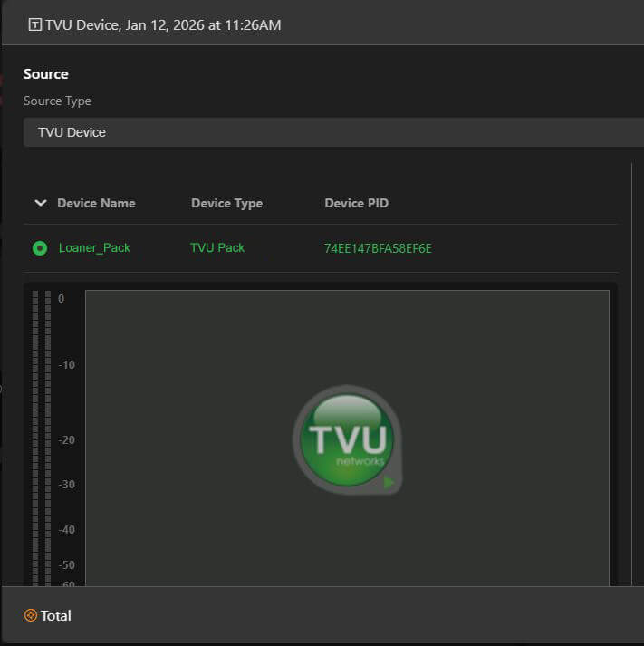Select the Loaner_Pack radio button
The height and width of the screenshot is (646, 644).
[40, 248]
